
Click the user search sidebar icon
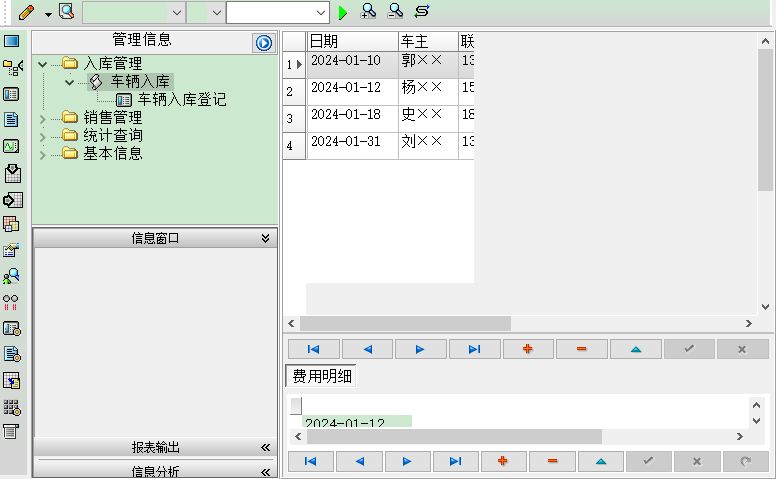click(11, 276)
